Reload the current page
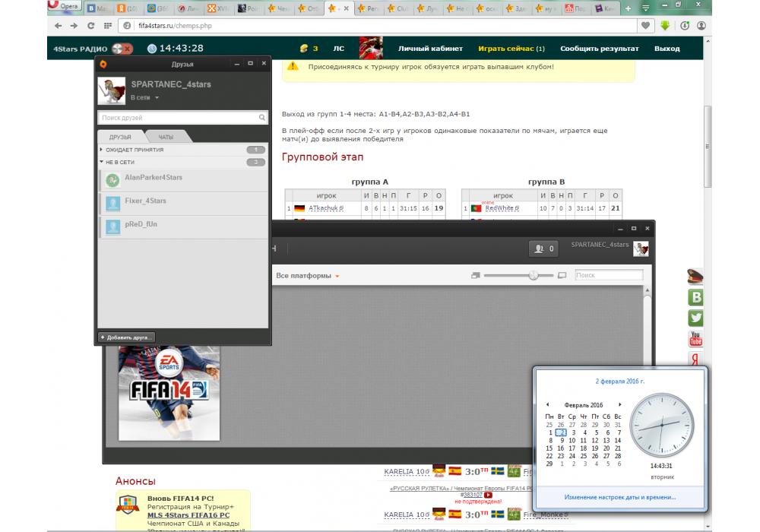 pyautogui.click(x=90, y=26)
